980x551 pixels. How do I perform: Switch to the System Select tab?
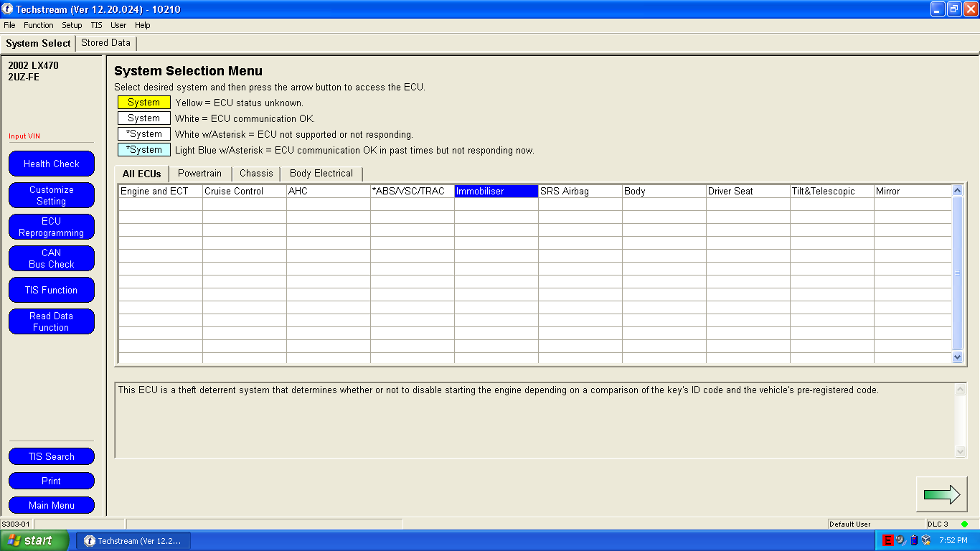38,43
